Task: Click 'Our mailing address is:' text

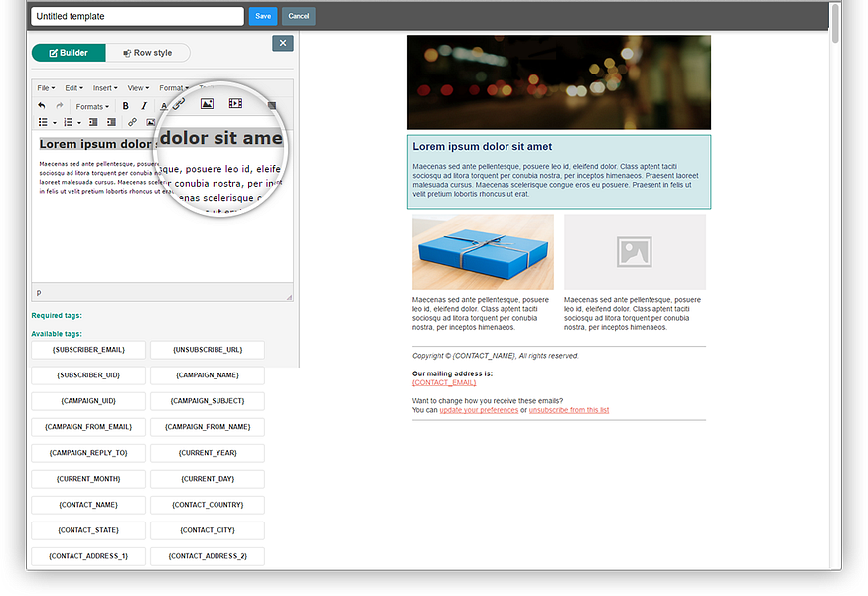Action: (452, 373)
